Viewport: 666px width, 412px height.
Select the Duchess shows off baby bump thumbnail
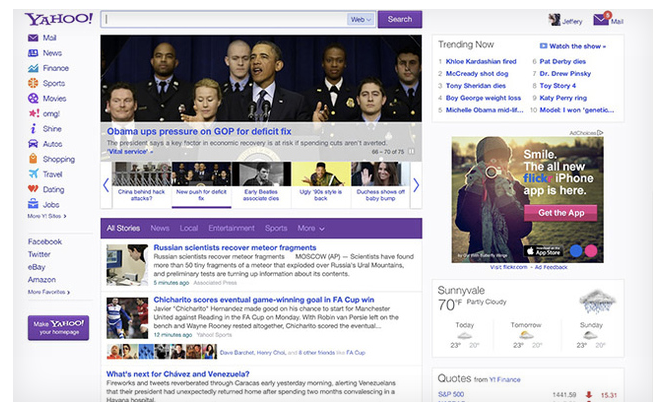[x=380, y=184]
